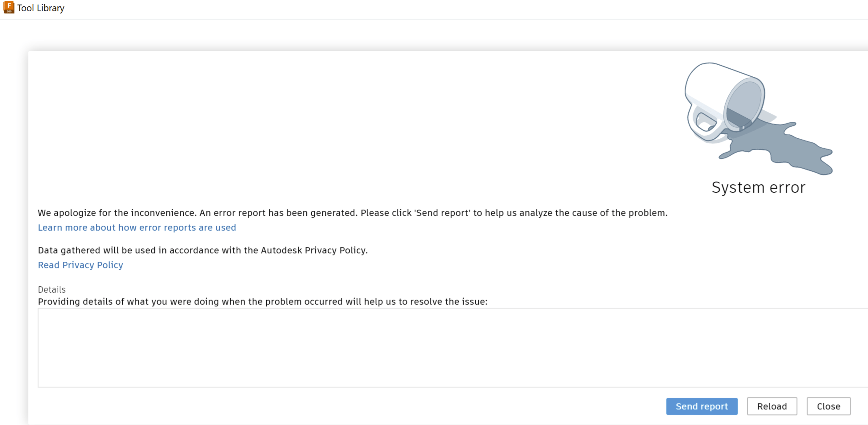Click the spilled coffee puddle graphic
Image resolution: width=868 pixels, height=425 pixels.
pos(785,148)
